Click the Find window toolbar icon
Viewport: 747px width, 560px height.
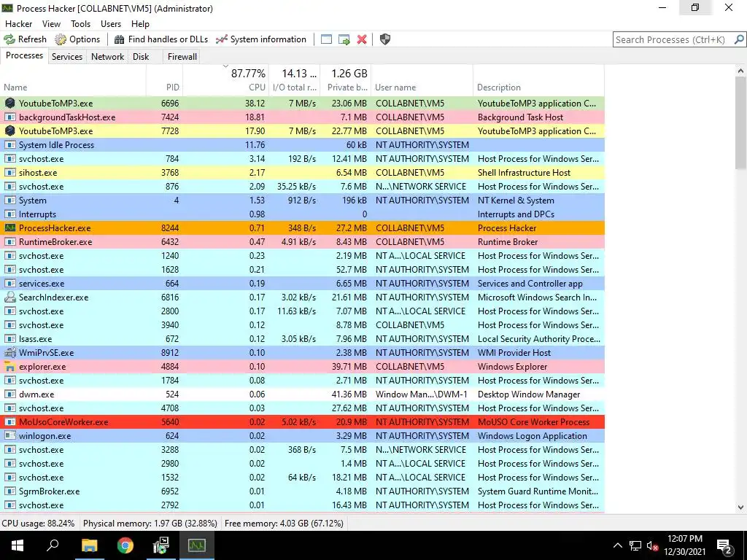point(326,39)
